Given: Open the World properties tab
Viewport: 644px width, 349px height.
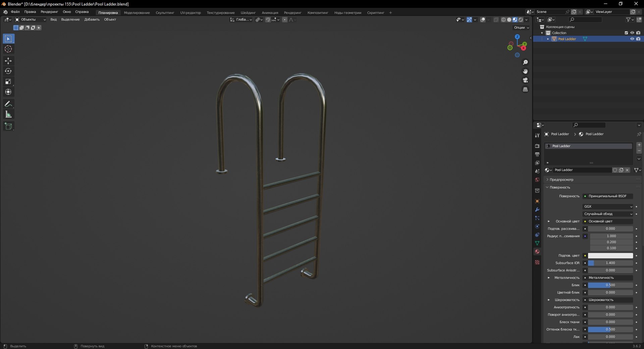Looking at the screenshot, I should [x=537, y=180].
